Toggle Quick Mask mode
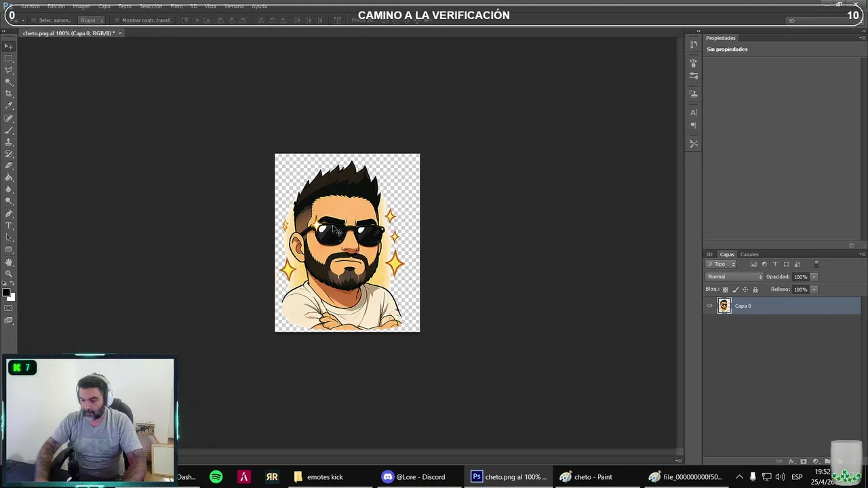Viewport: 868px width, 488px height. click(x=9, y=308)
